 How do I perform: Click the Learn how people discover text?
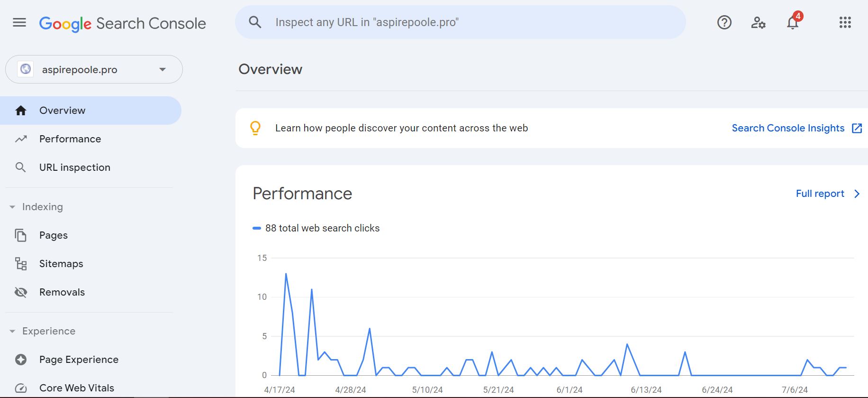pyautogui.click(x=401, y=128)
